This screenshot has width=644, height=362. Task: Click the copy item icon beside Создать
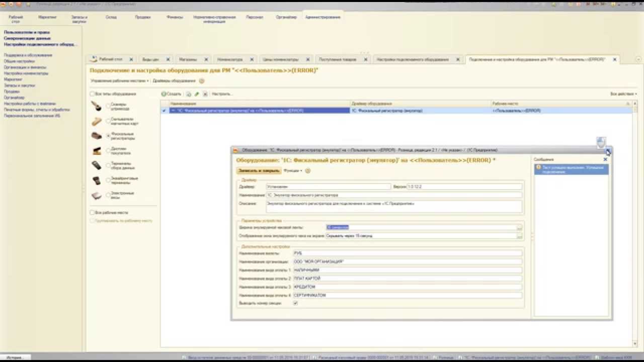pyautogui.click(x=189, y=94)
